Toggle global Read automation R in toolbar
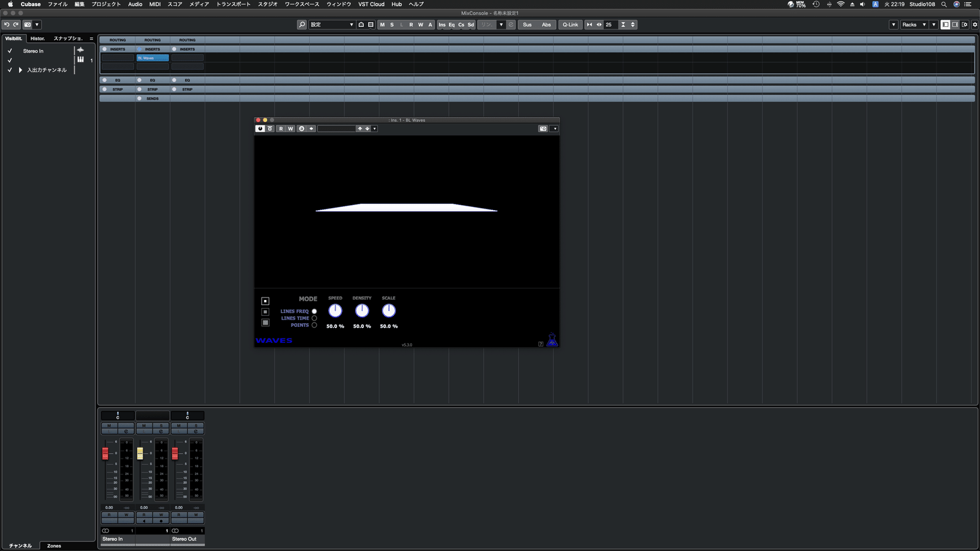The height and width of the screenshot is (551, 980). point(411,24)
